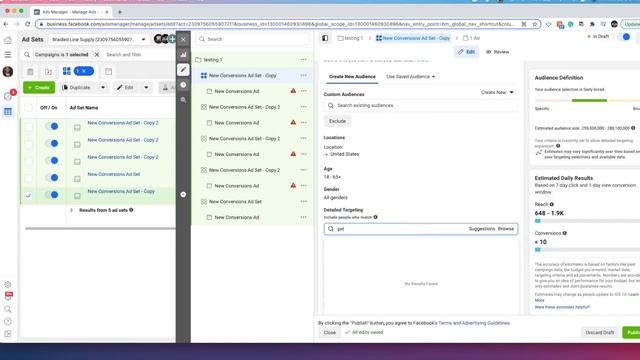Toggle off the New Conversions Ad Set - Copy switch
This screenshot has height=360, width=640.
52,195
